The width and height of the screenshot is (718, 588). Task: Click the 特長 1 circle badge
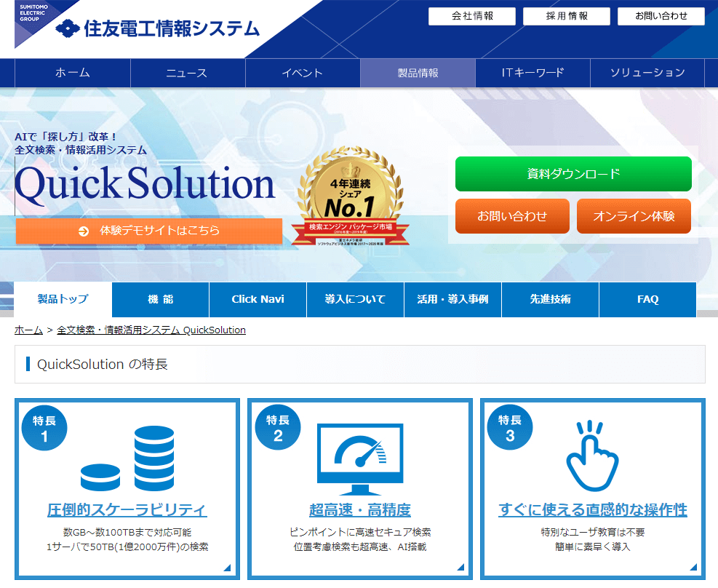click(x=44, y=428)
